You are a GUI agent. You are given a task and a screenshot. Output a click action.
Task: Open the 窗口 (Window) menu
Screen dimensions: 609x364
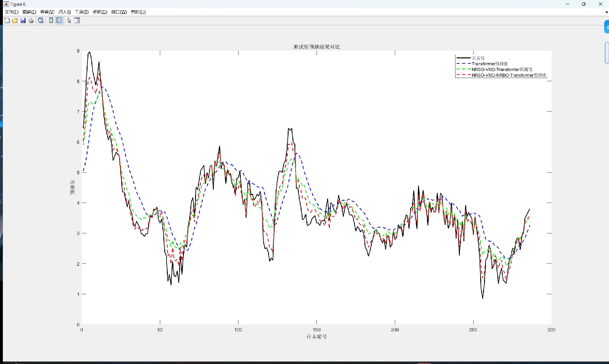click(119, 12)
